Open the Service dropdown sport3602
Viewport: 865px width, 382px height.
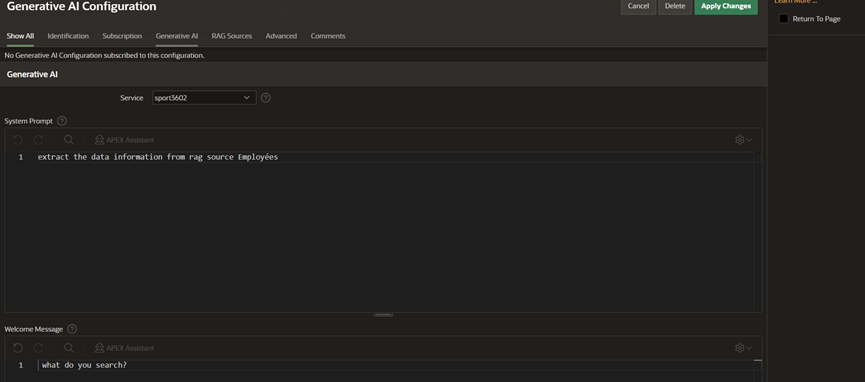pos(204,98)
